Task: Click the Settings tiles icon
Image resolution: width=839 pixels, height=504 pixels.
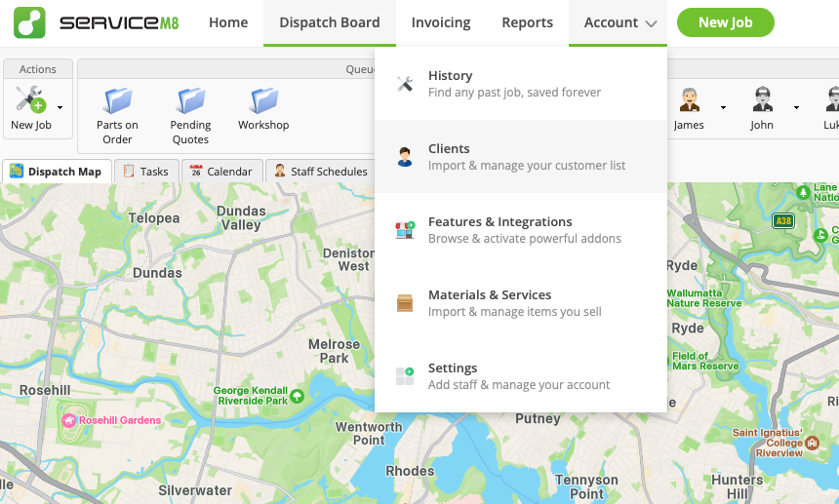Action: click(405, 376)
